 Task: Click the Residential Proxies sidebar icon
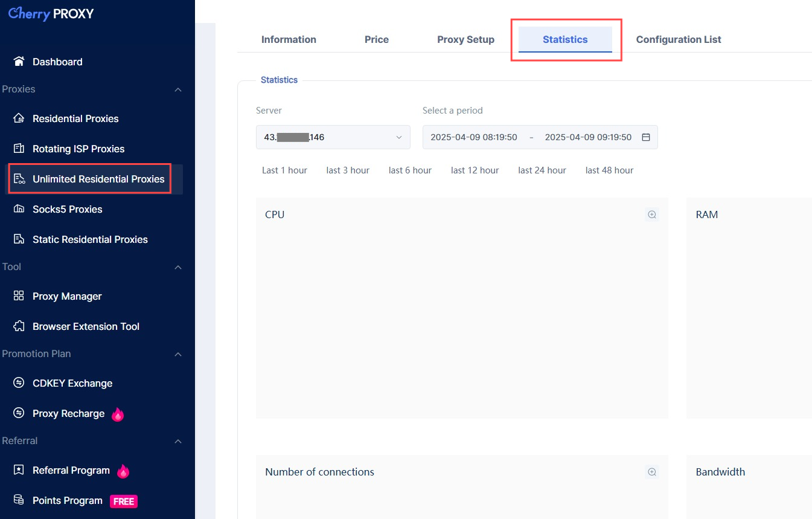[x=19, y=118]
